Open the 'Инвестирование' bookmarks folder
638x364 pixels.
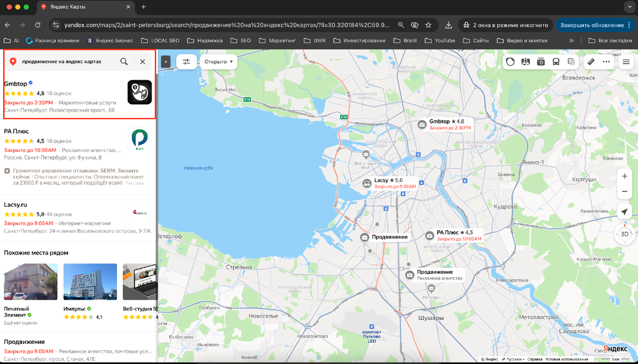(x=358, y=40)
